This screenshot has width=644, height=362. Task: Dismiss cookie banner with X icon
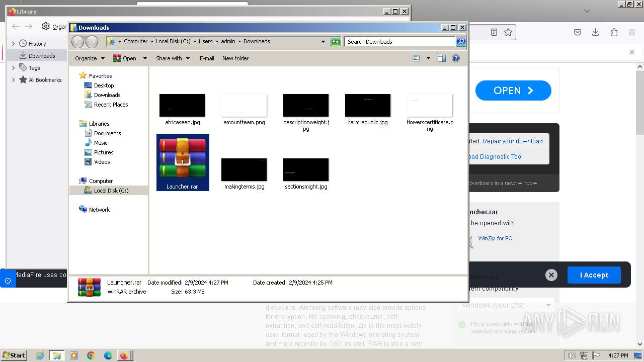coord(551,275)
